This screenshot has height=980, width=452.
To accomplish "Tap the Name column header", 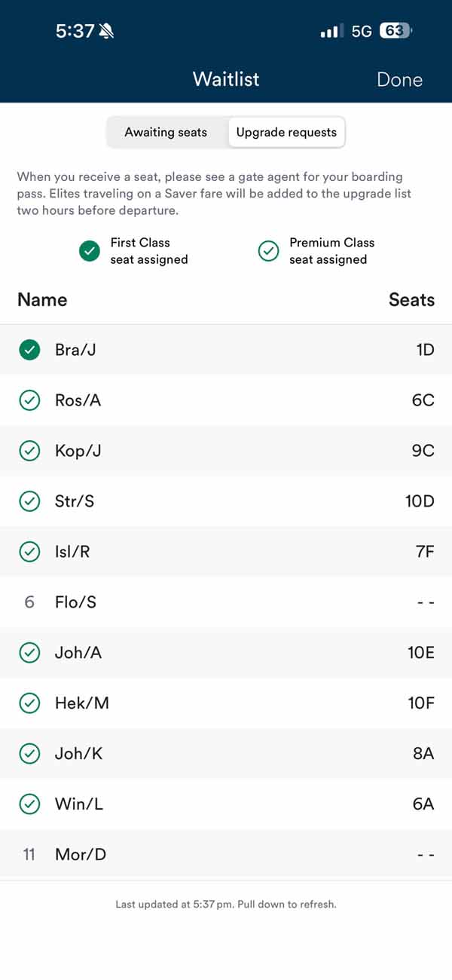I will tap(42, 299).
